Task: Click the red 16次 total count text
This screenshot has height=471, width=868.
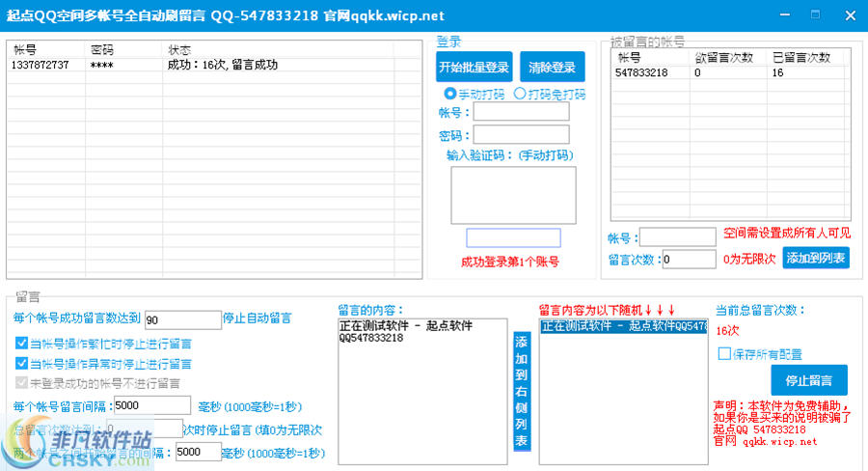Action: point(727,331)
